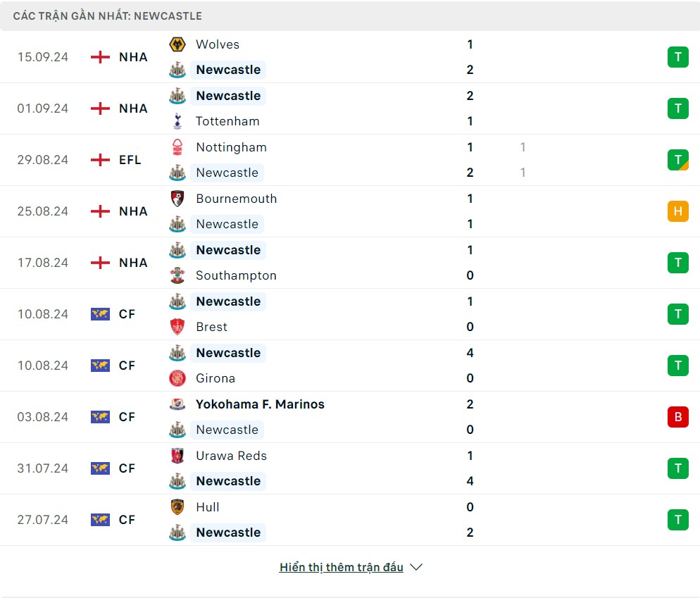The height and width of the screenshot is (598, 700).
Task: Click the Tottenham club crest icon
Action: point(177,121)
